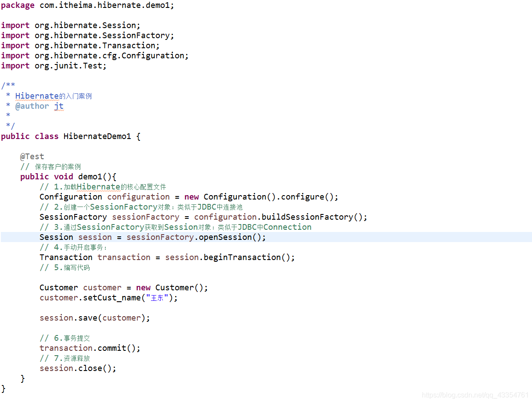Click the session.close() line
The width and height of the screenshot is (532, 403).
tap(78, 368)
